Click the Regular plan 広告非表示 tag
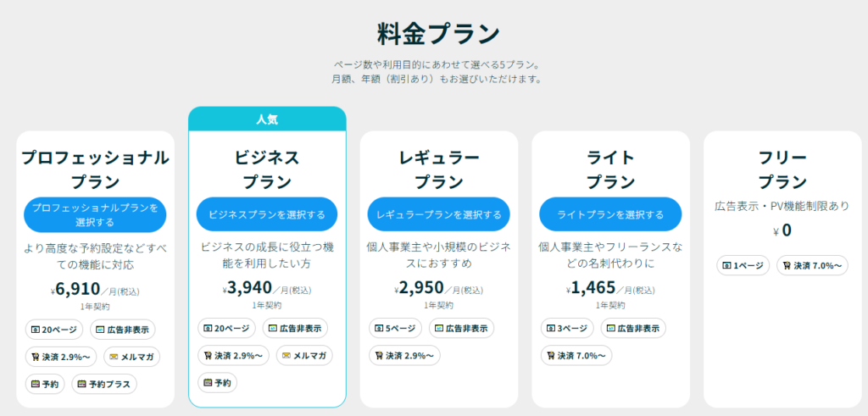 click(461, 328)
